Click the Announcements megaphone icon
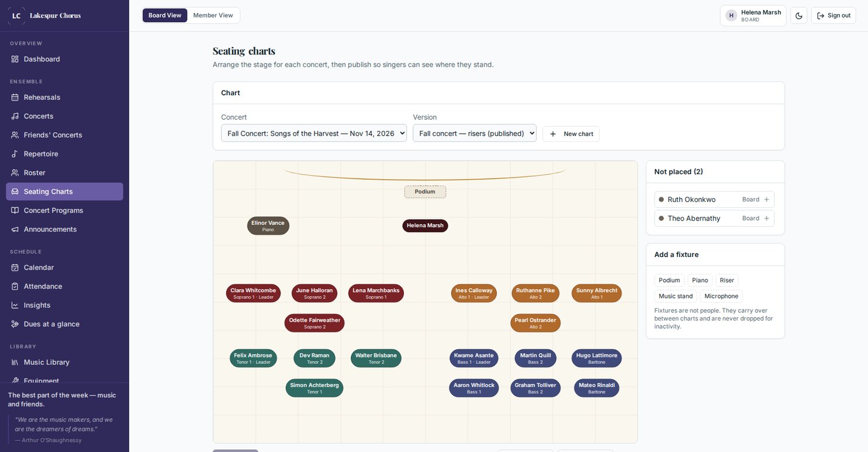 (15, 230)
